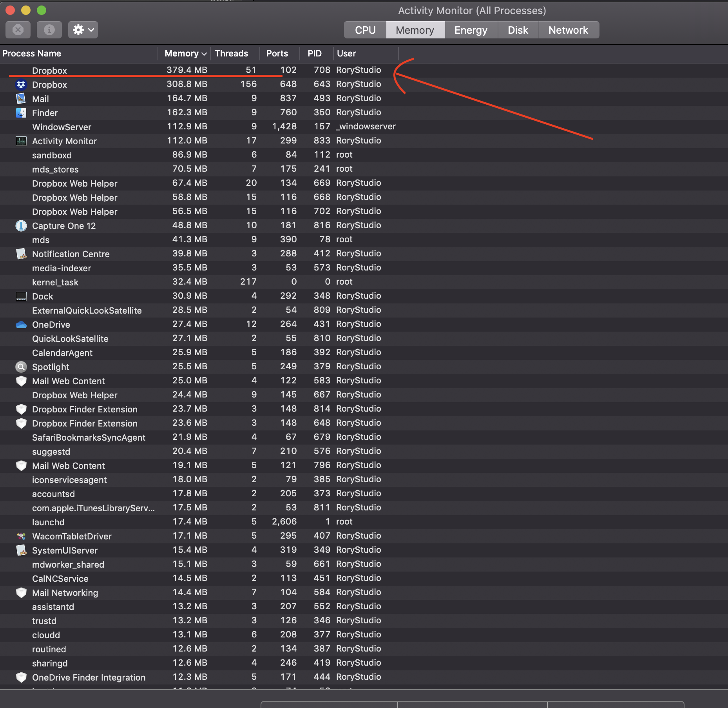Select the WindowServer process row

(x=364, y=127)
